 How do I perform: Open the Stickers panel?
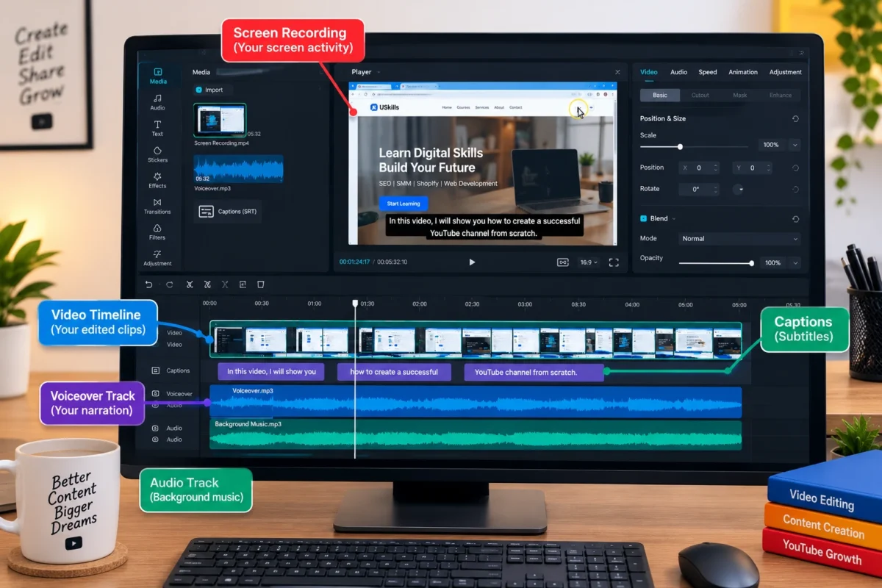pyautogui.click(x=157, y=154)
